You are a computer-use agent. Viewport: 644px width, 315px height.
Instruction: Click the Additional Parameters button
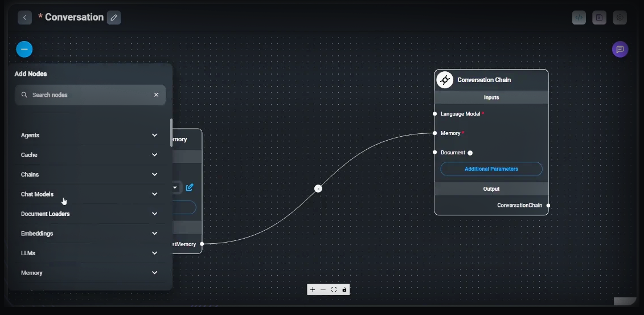(491, 169)
